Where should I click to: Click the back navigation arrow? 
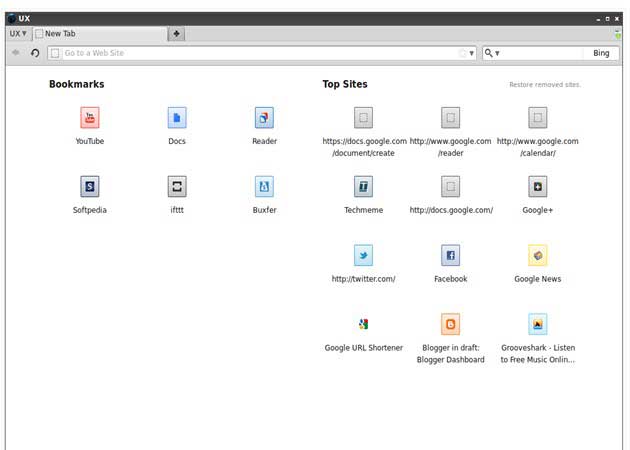(x=16, y=53)
